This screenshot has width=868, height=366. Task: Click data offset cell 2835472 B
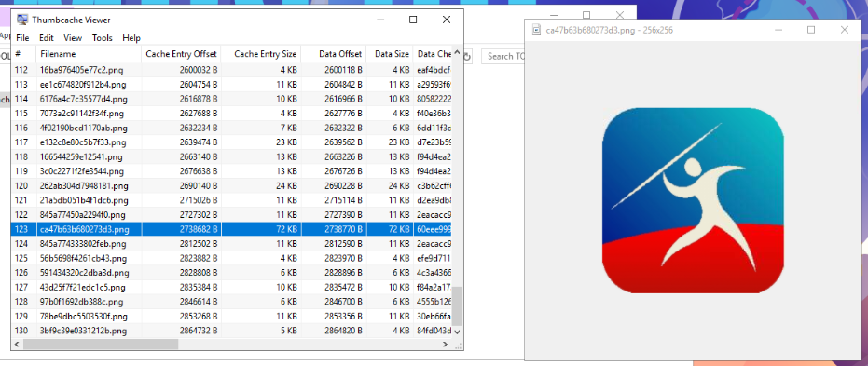333,287
